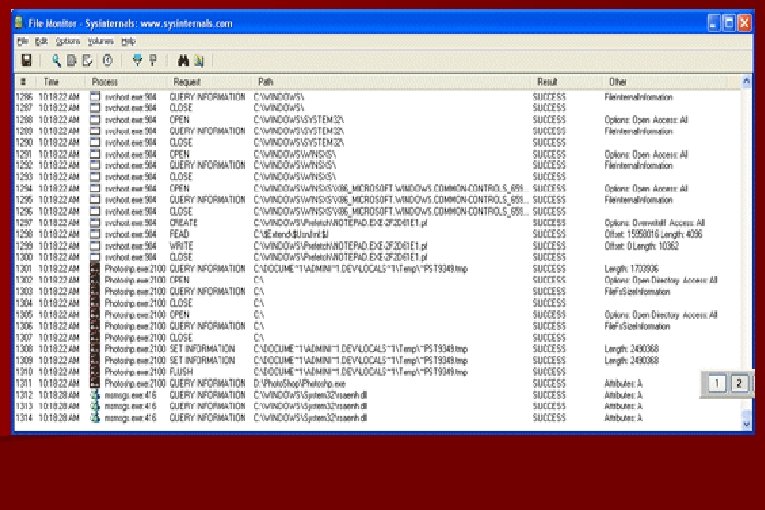
Task: Click C:\WINDOWS\SYSTEM32\ path in row 1288
Action: (x=299, y=120)
